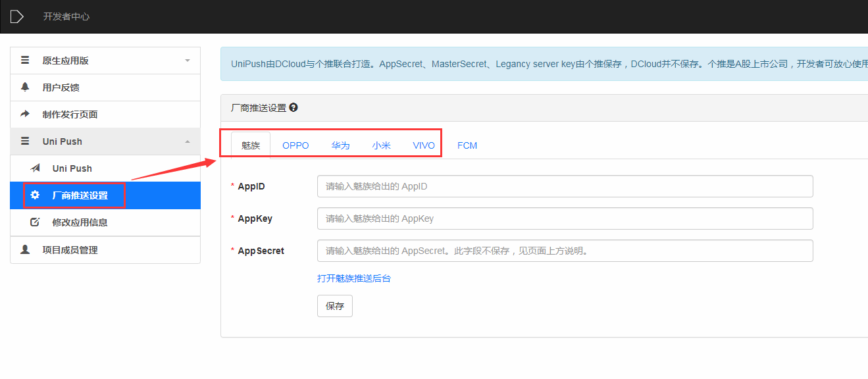The height and width of the screenshot is (379, 868).
Task: Collapse the Uni Push group arrow
Action: [x=188, y=141]
